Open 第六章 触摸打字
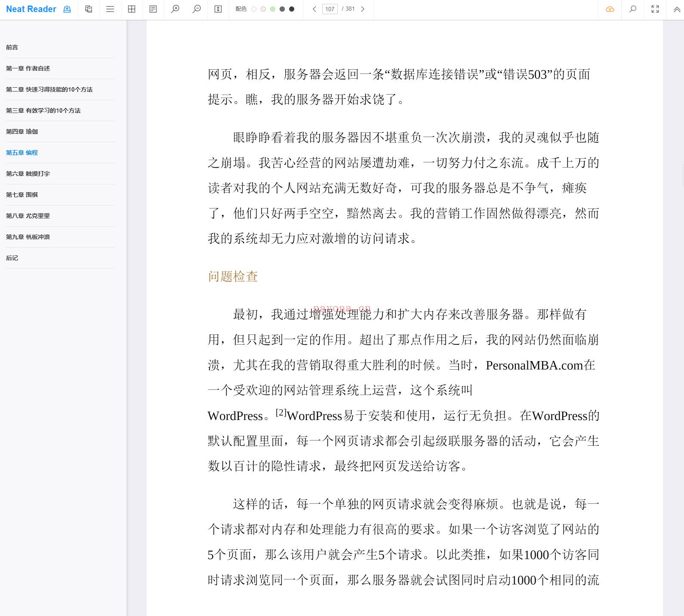 coord(28,174)
